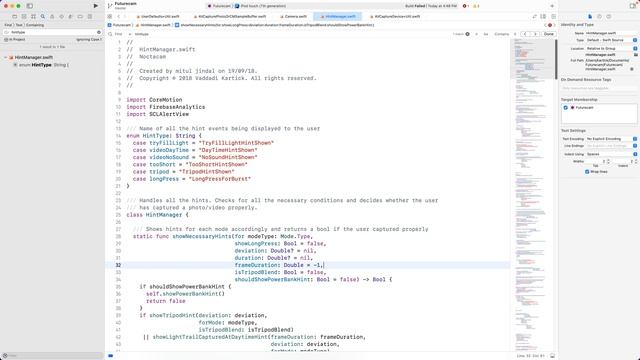Open the find bar search options menu

coord(111,34)
